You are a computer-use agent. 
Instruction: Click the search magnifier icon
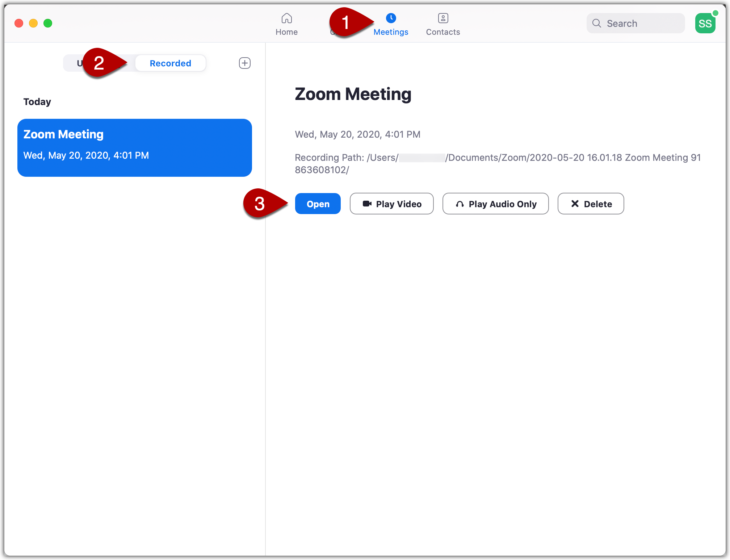coord(597,23)
